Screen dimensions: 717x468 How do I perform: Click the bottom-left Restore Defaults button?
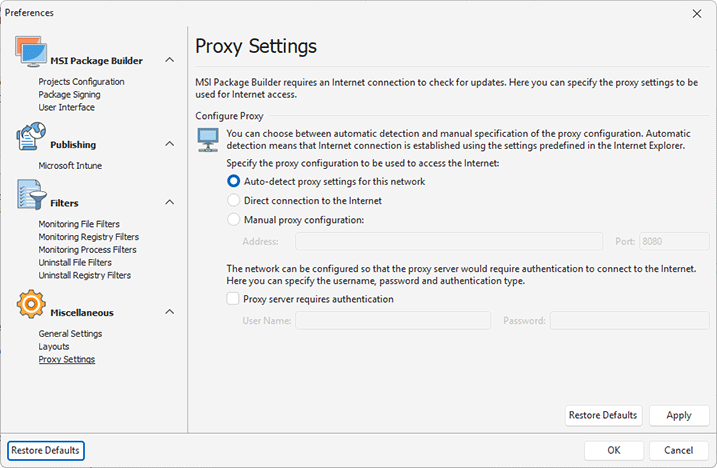[x=46, y=450]
